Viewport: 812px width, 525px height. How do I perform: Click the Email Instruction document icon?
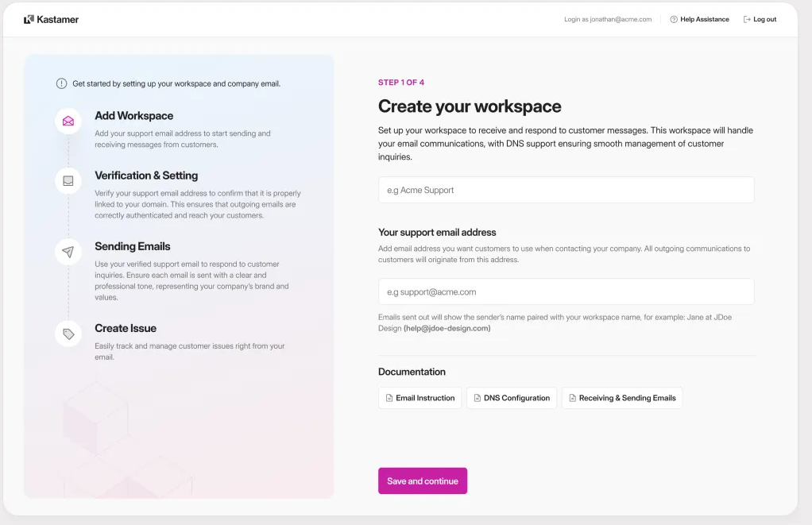[389, 398]
